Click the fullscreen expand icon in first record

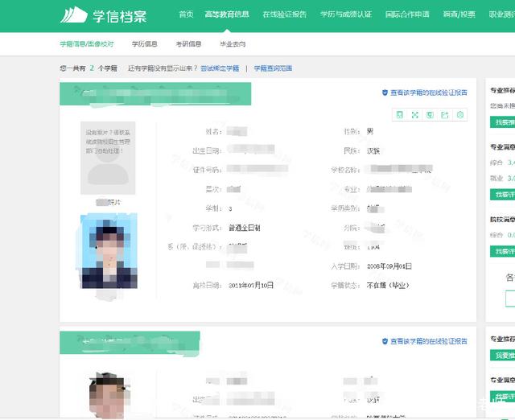(414, 115)
